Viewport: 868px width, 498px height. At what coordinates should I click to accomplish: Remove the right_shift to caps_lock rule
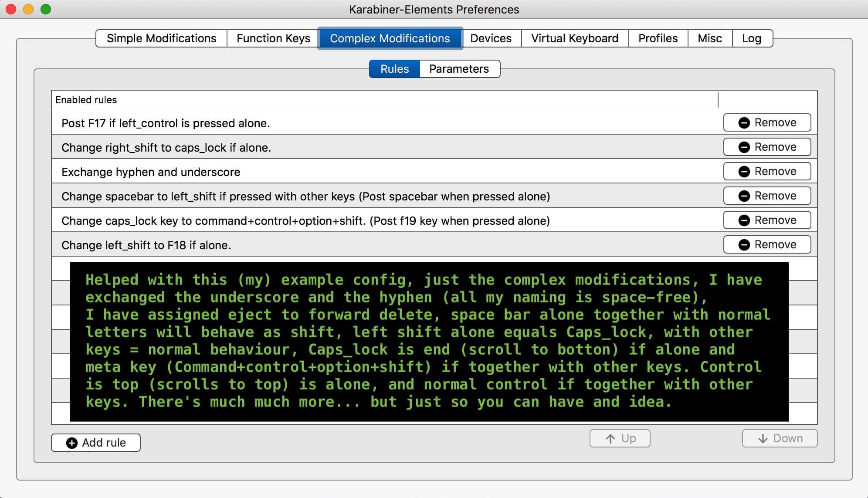tap(767, 147)
